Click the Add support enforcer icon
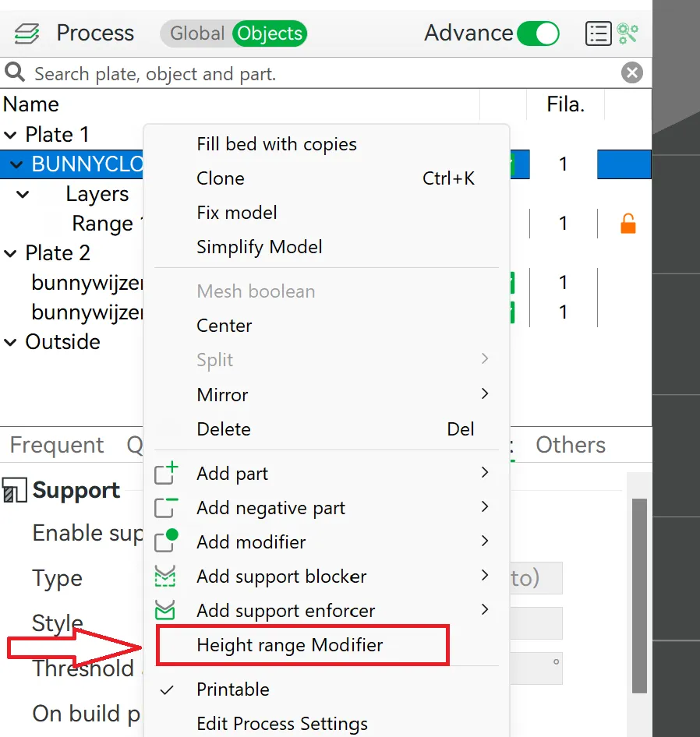Screen dimensions: 700x737 point(166,611)
